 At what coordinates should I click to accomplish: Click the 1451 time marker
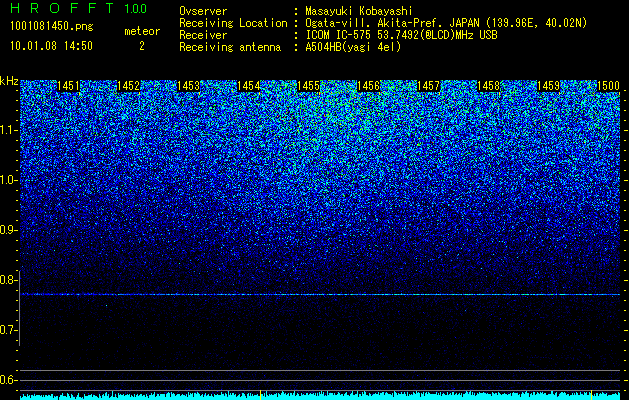pos(68,86)
